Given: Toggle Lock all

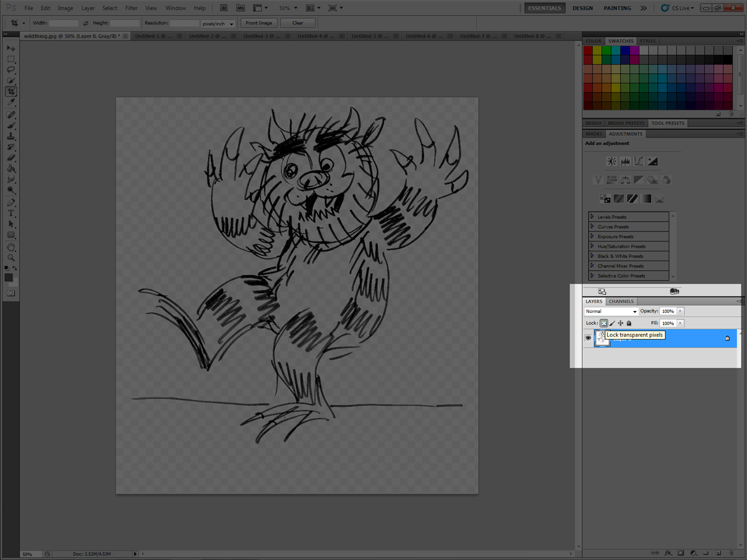Looking at the screenshot, I should click(629, 324).
